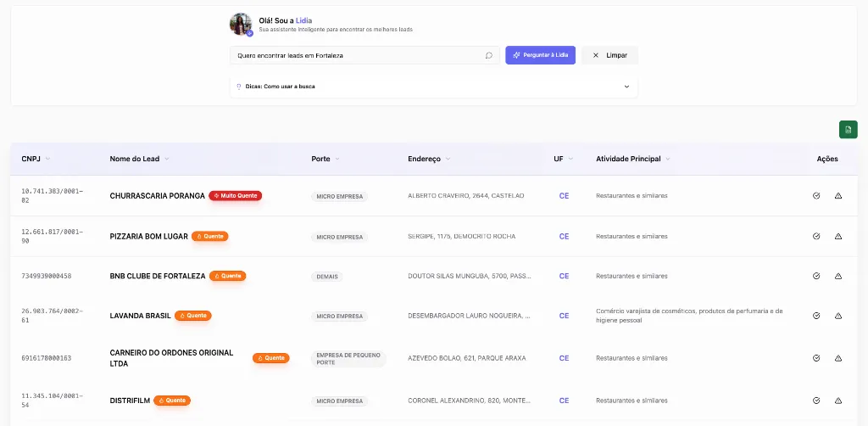The width and height of the screenshot is (868, 426).
Task: Click the check icon for Carneiro do Ordones
Action: click(x=816, y=358)
